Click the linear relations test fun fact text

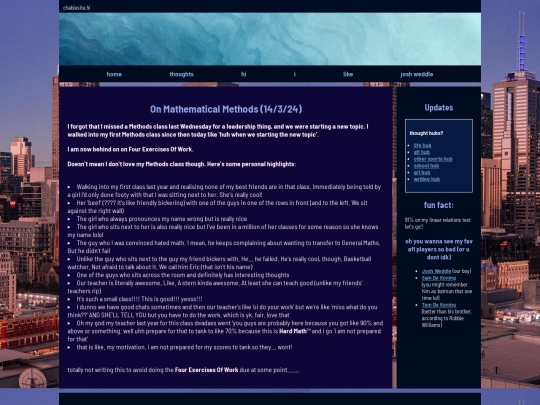pyautogui.click(x=438, y=223)
